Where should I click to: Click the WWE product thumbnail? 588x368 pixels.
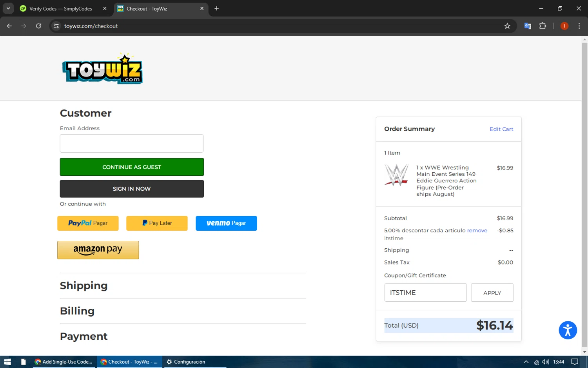tap(396, 175)
